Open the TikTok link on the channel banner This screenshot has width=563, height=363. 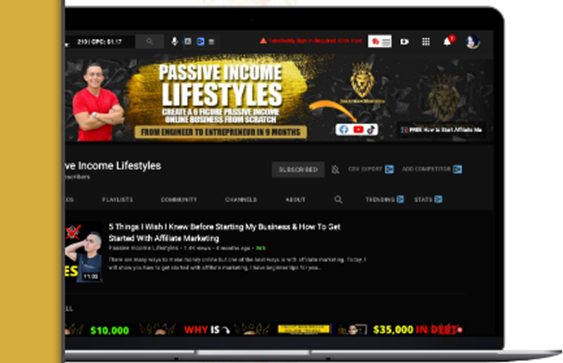tap(371, 130)
